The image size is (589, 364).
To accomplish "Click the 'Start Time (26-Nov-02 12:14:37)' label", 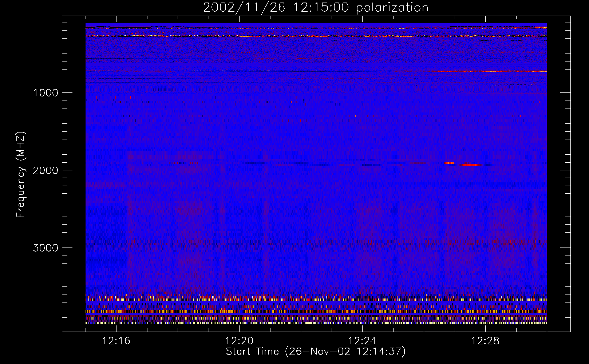I will click(316, 352).
